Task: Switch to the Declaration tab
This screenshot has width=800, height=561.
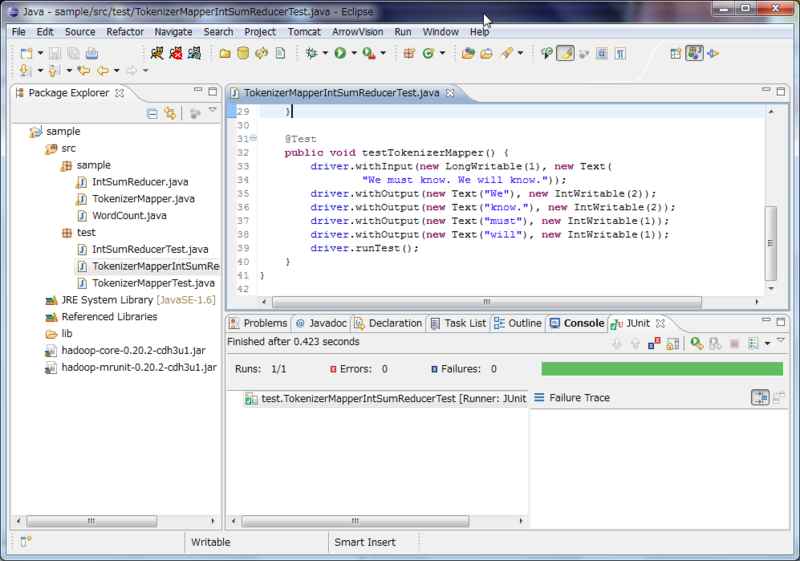Action: [388, 323]
